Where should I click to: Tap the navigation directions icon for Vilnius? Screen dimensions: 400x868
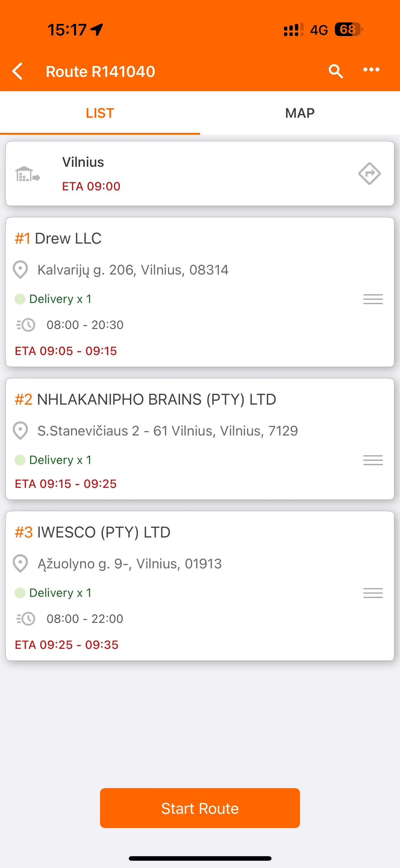pyautogui.click(x=369, y=173)
